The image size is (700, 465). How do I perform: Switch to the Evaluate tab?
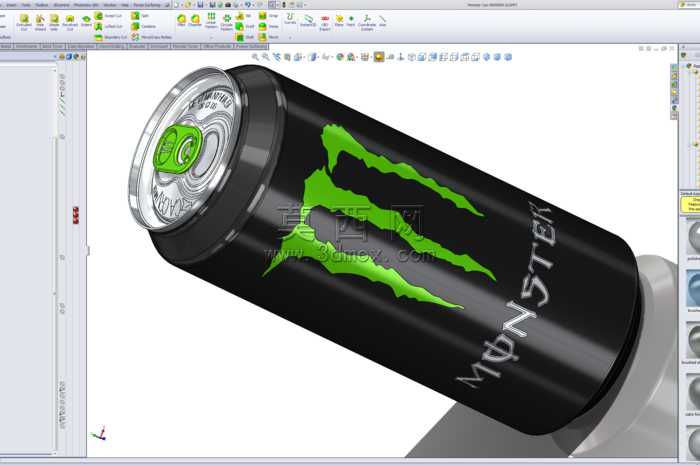point(138,46)
